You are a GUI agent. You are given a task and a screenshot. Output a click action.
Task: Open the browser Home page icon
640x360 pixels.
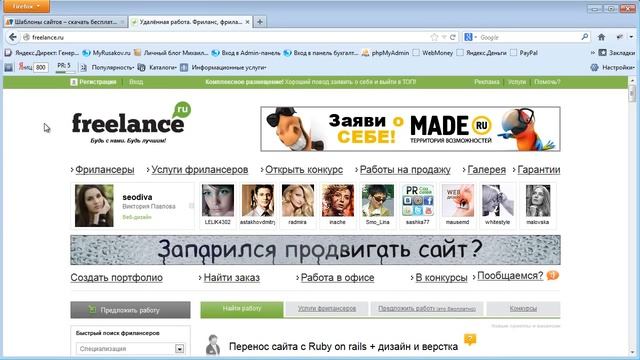(601, 37)
